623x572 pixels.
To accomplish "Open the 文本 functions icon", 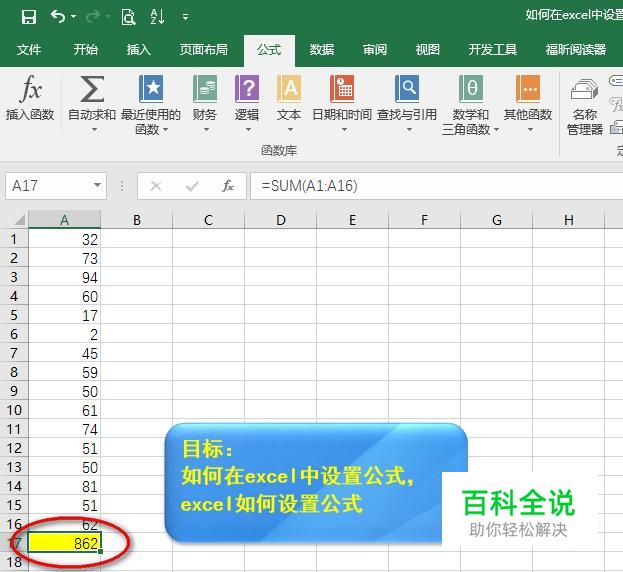I will tap(289, 89).
